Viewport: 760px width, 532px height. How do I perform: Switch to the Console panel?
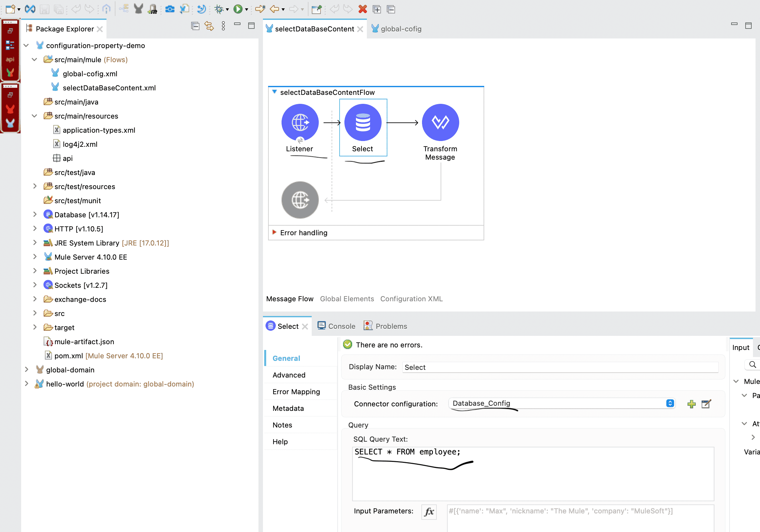(341, 326)
